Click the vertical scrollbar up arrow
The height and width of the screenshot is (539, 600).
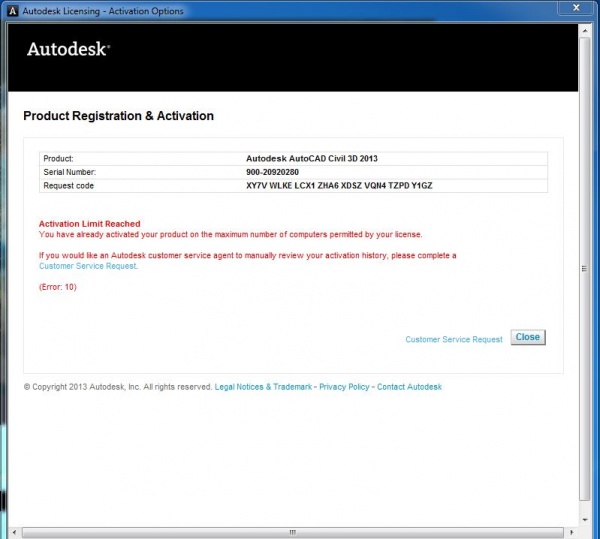585,30
